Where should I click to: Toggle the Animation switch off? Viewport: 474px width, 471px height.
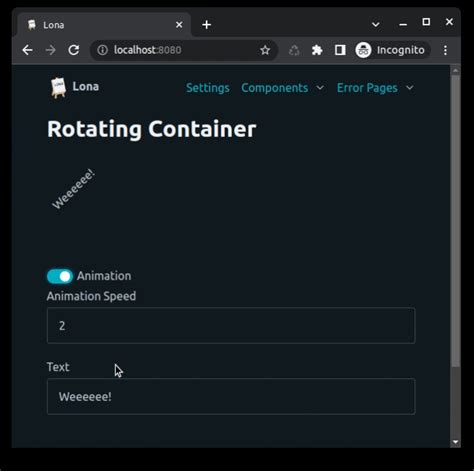tap(60, 276)
